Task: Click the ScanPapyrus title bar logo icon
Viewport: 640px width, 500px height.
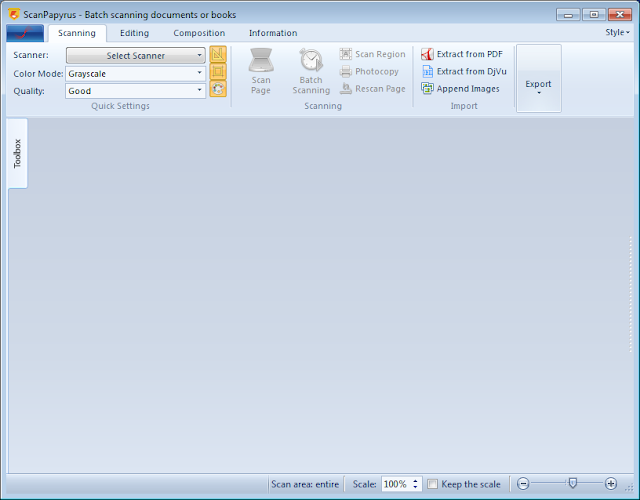Action: (14, 14)
